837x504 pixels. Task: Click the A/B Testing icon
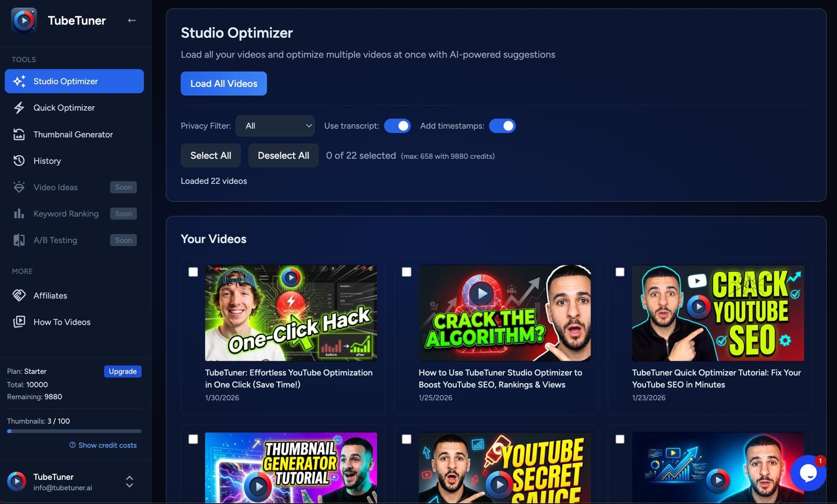pos(19,240)
